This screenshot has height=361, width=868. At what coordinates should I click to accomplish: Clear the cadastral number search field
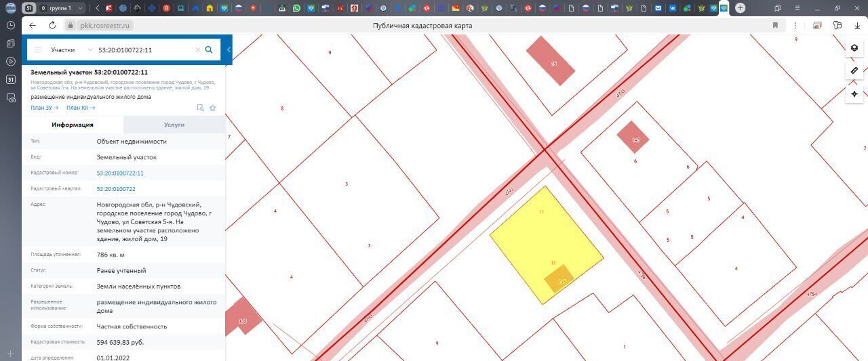click(198, 49)
